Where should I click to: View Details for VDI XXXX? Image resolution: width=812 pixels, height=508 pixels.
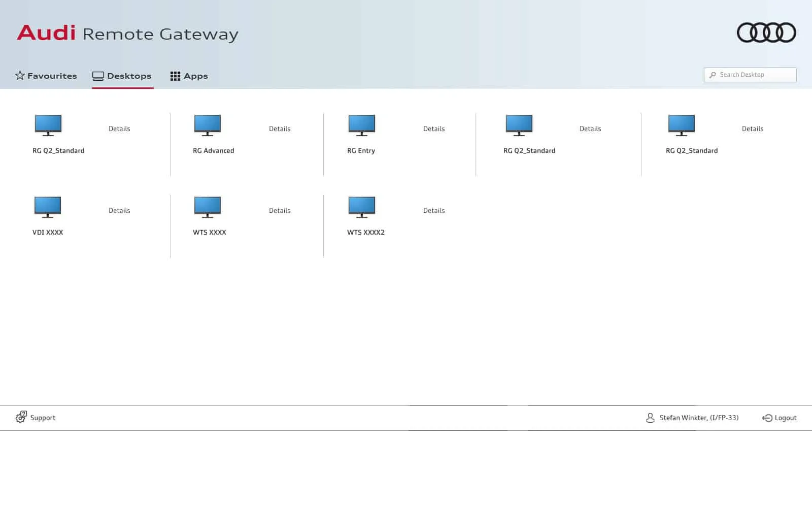[x=119, y=211]
